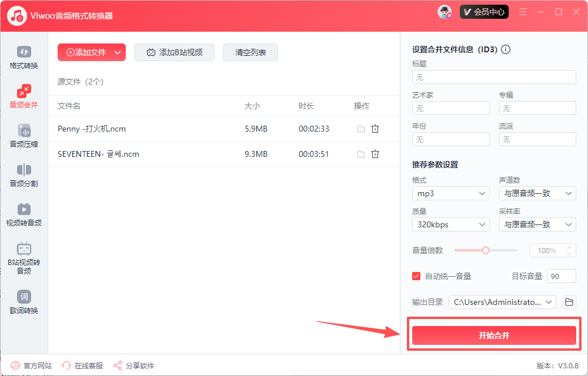588x376 pixels.
Task: Click the 开始合并 button
Action: coord(494,335)
